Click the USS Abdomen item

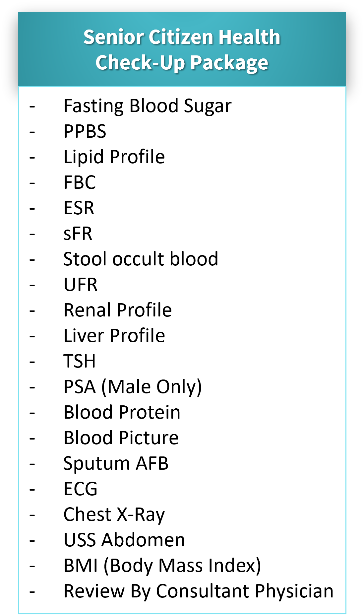[124, 540]
